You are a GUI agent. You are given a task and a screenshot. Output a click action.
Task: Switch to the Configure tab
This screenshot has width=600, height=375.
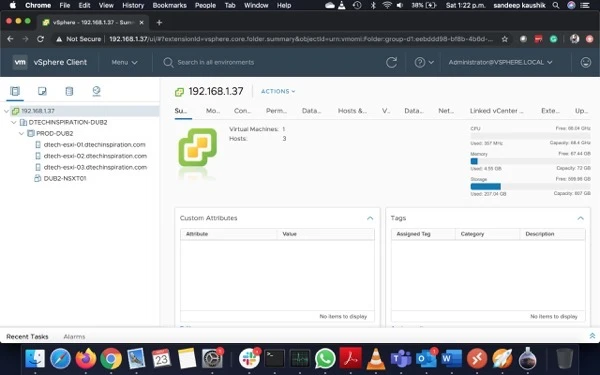[242, 111]
